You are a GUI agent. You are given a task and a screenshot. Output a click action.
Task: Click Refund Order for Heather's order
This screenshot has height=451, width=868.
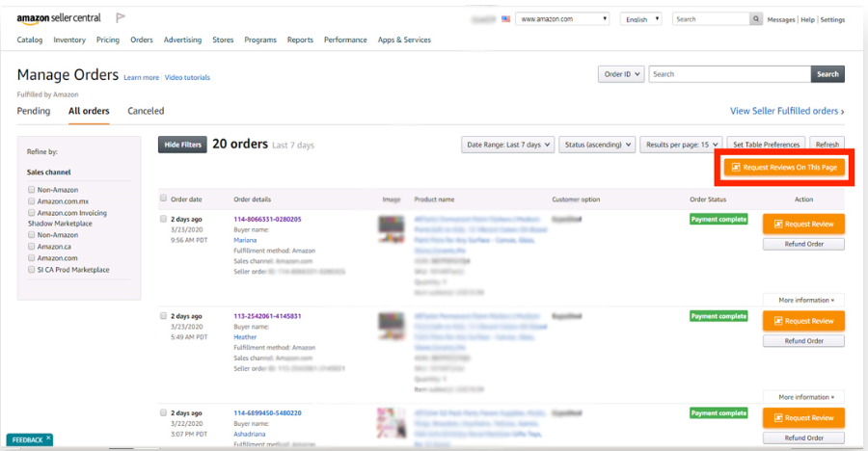(803, 341)
